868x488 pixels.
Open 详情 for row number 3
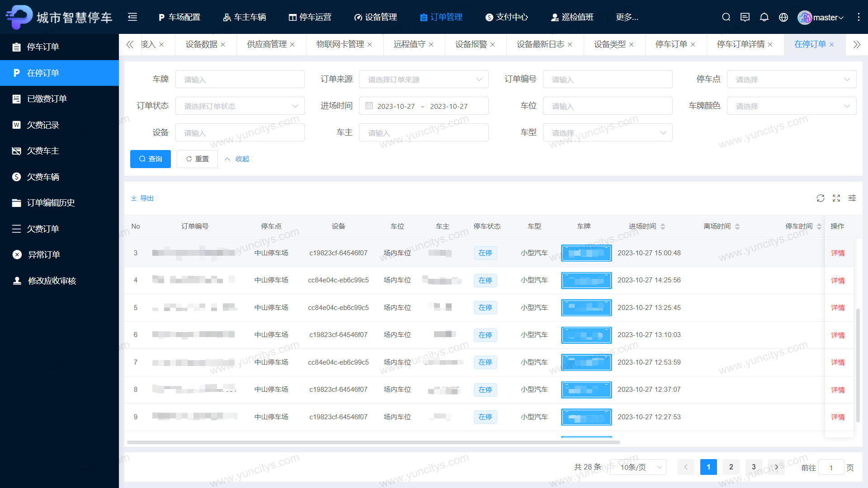click(838, 253)
